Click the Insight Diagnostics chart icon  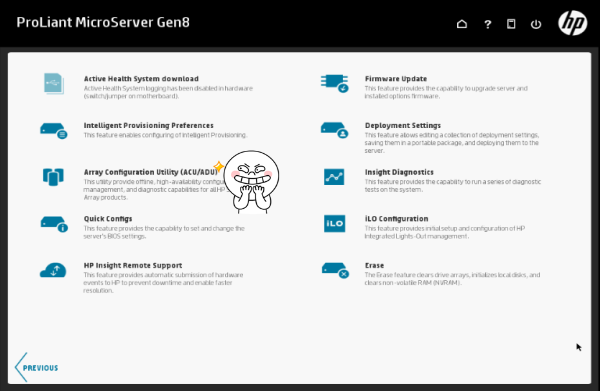334,177
